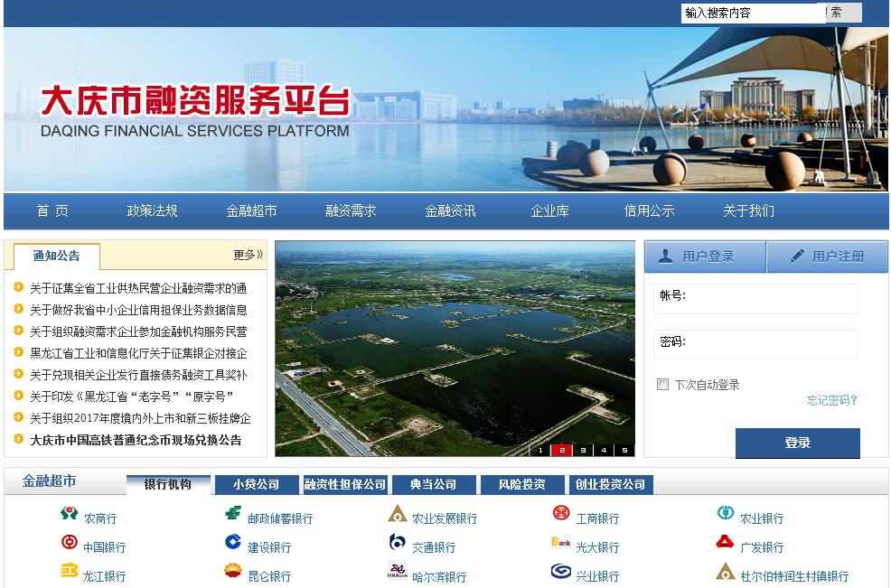Click the blue 登录 button

(x=797, y=443)
